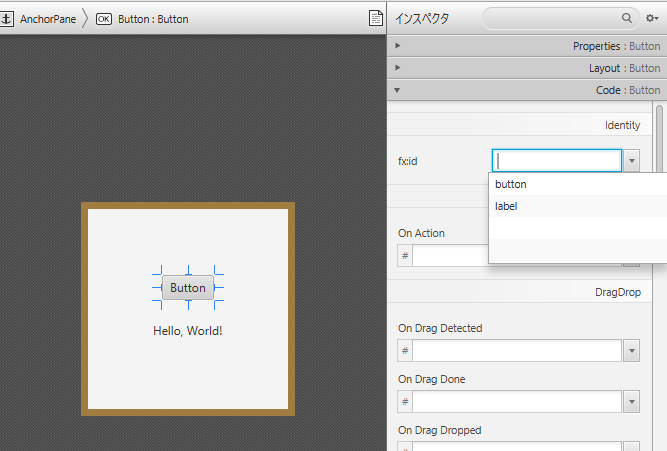Open the inspector gear settings menu
The width and height of the screenshot is (667, 451).
(652, 18)
